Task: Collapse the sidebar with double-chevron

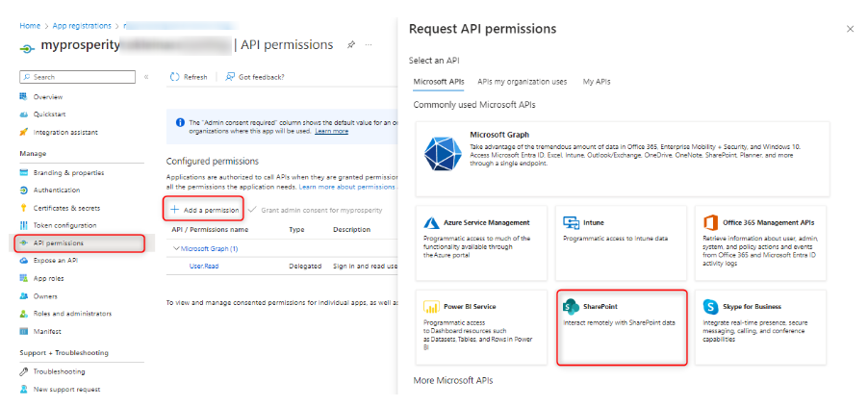Action: (146, 77)
